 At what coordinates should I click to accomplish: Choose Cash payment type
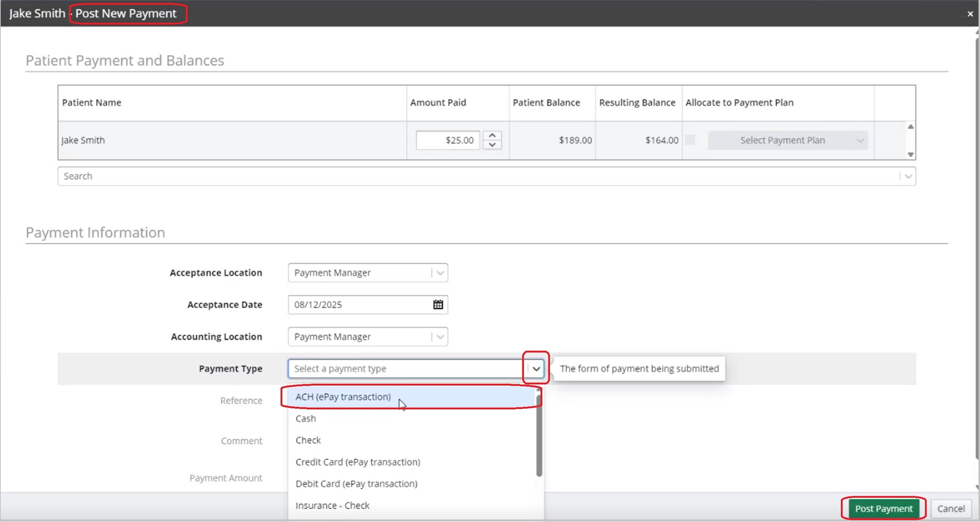point(306,418)
